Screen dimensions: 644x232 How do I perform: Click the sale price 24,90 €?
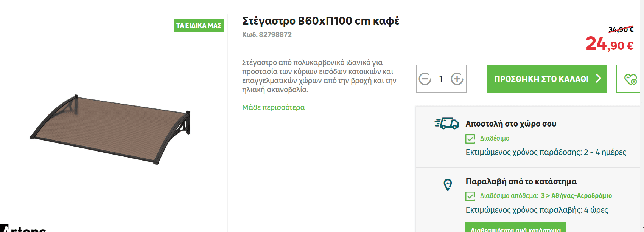pos(610,44)
